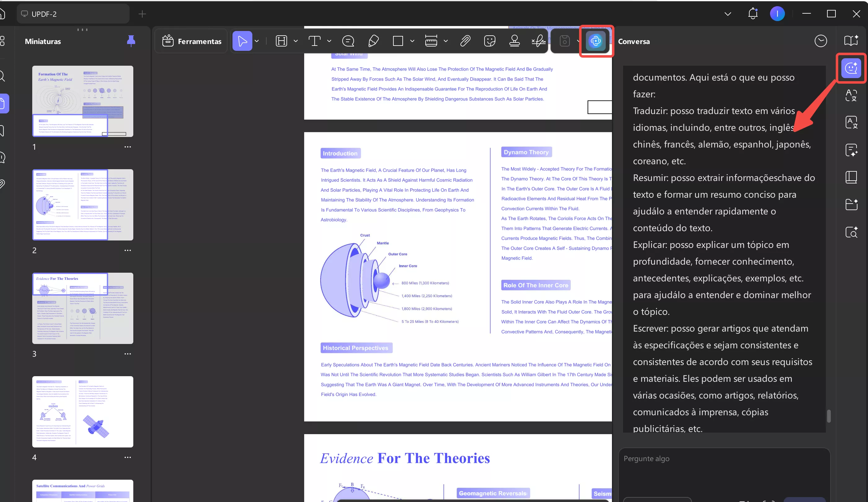Select page 4 thumbnail
This screenshot has width=868, height=502.
[x=83, y=412]
